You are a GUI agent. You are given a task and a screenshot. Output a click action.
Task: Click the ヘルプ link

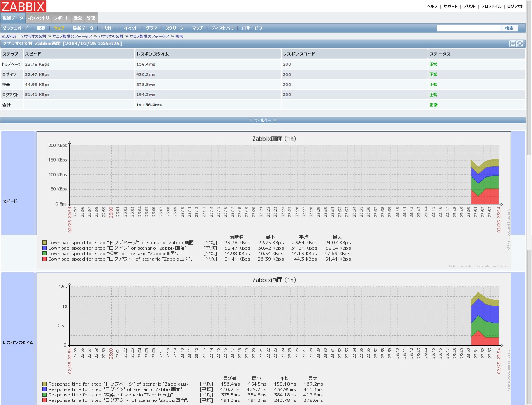[432, 6]
